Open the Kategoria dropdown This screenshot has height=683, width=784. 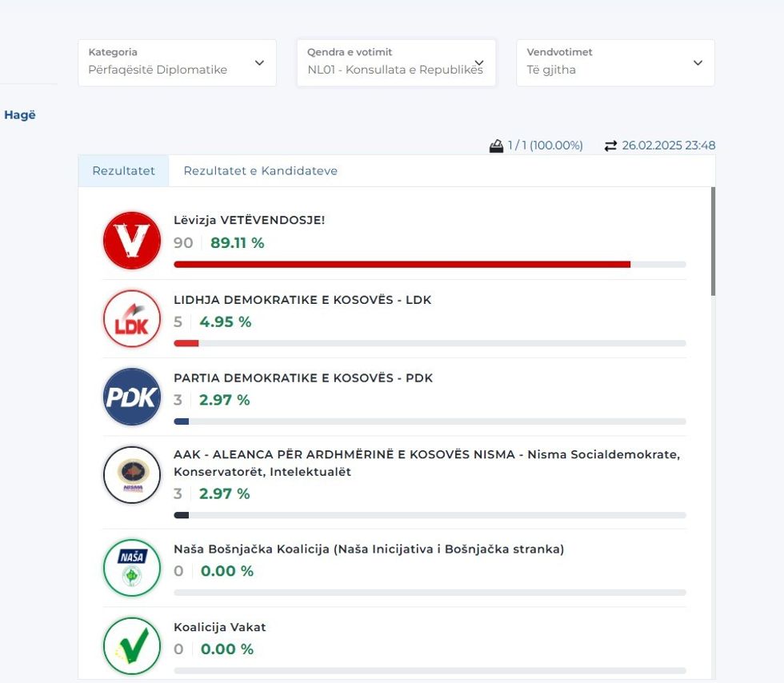177,62
